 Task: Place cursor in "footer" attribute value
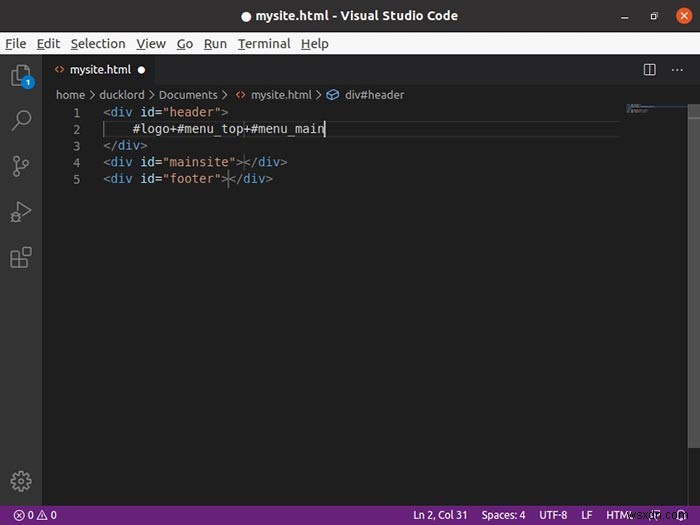[192, 179]
